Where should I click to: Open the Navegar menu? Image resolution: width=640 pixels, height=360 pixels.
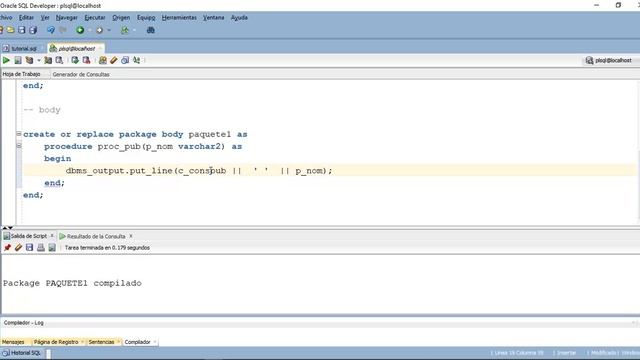[x=67, y=18]
